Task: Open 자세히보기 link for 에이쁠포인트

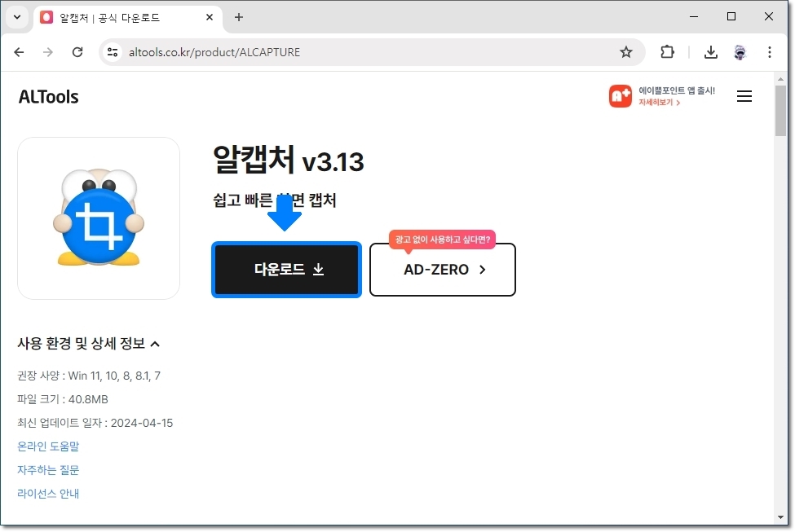Action: (659, 103)
